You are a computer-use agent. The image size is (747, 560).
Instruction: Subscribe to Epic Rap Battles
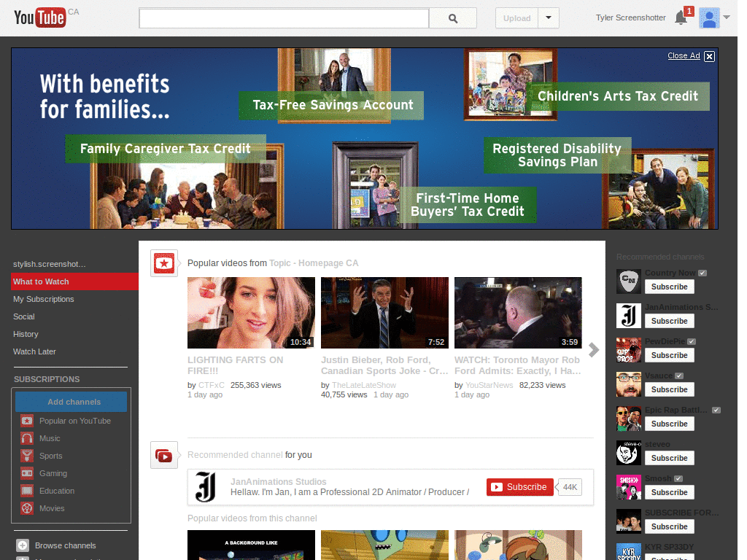(670, 424)
